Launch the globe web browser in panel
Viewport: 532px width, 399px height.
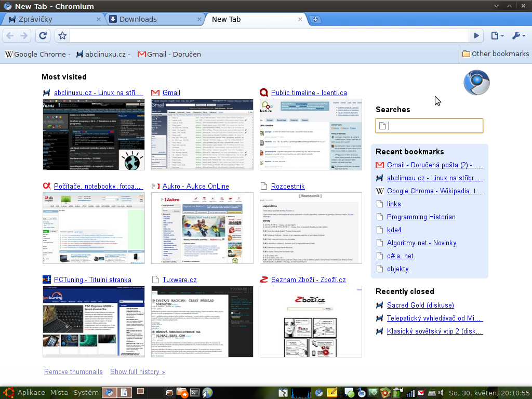207,393
